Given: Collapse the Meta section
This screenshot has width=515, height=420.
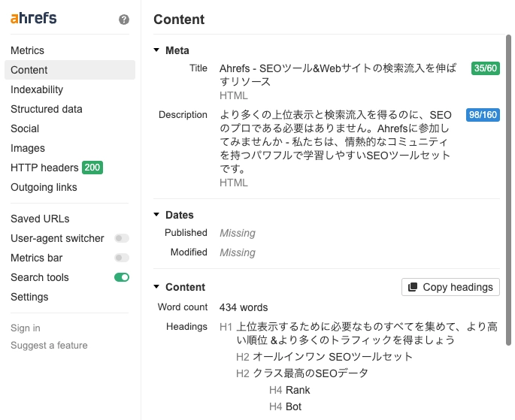Looking at the screenshot, I should click(156, 50).
